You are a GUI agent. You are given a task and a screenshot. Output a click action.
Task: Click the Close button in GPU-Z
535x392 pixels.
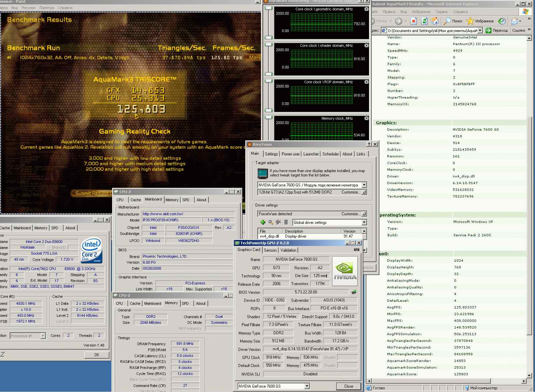349,386
